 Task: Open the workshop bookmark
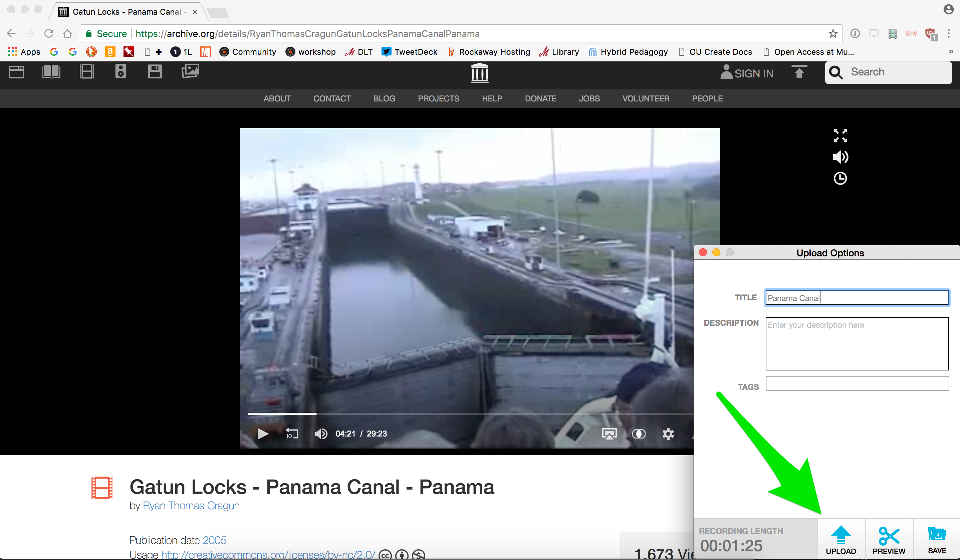pyautogui.click(x=310, y=52)
